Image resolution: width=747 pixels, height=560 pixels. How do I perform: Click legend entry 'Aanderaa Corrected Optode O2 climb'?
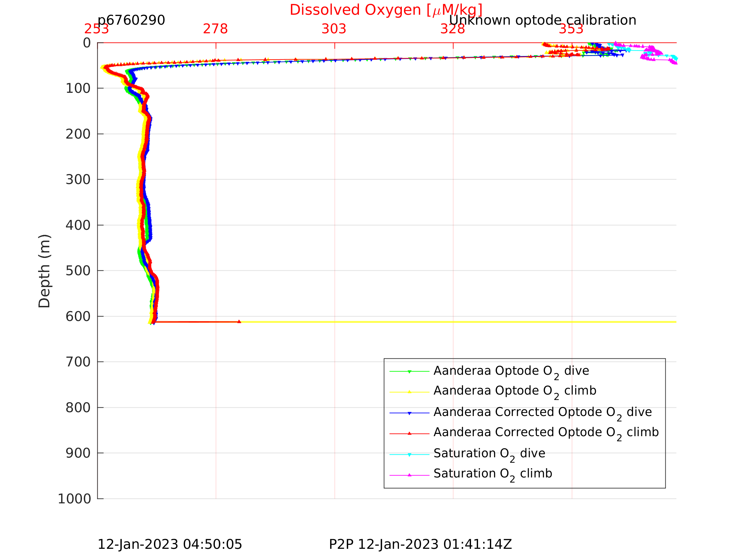546,433
